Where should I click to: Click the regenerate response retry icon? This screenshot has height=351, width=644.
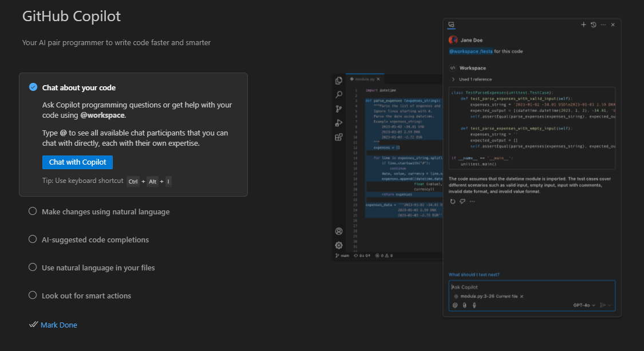(453, 201)
